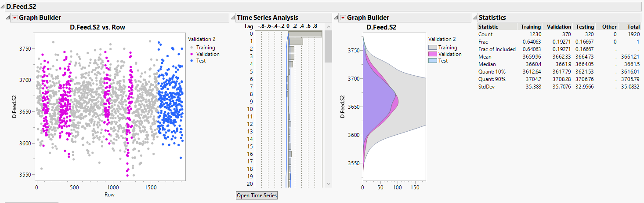Collapse the density plot Graph Builder section

click(336, 18)
